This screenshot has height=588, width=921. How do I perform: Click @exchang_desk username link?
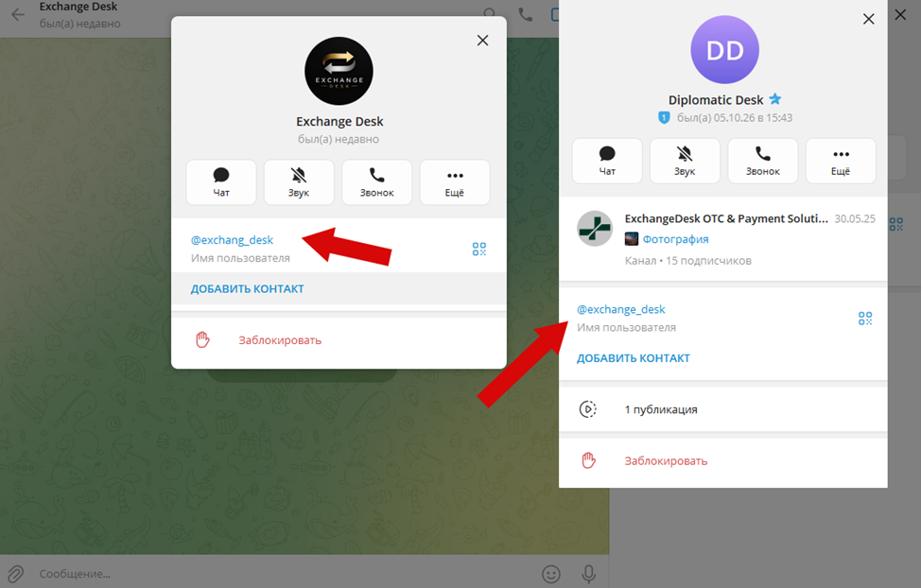coord(232,240)
